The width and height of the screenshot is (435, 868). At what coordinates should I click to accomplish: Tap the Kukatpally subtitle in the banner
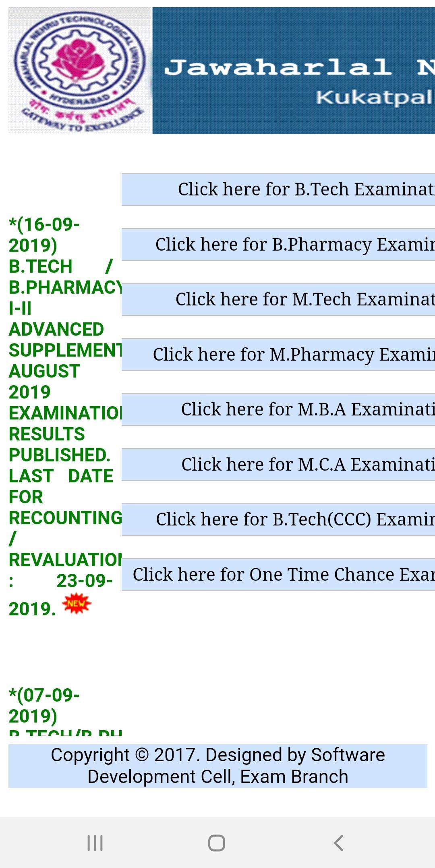375,98
